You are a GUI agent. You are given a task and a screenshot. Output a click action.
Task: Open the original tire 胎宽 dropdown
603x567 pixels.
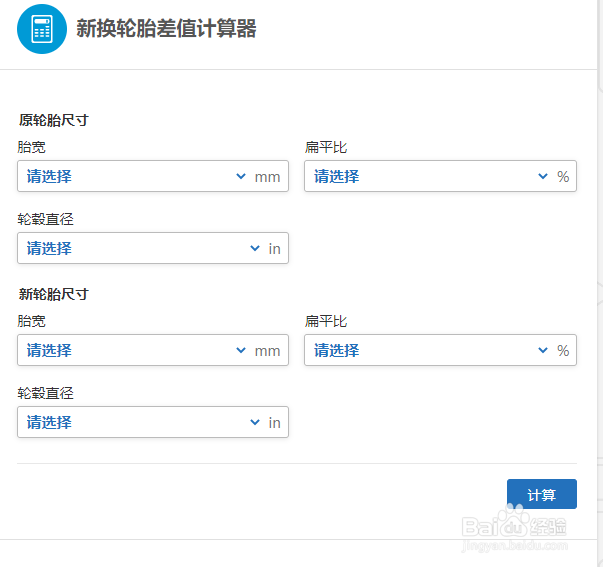153,176
